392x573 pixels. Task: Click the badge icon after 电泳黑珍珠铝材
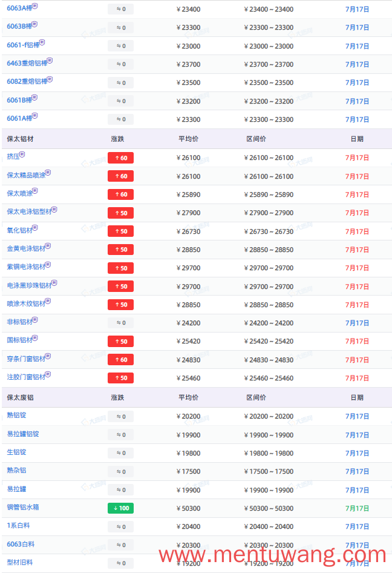click(54, 283)
